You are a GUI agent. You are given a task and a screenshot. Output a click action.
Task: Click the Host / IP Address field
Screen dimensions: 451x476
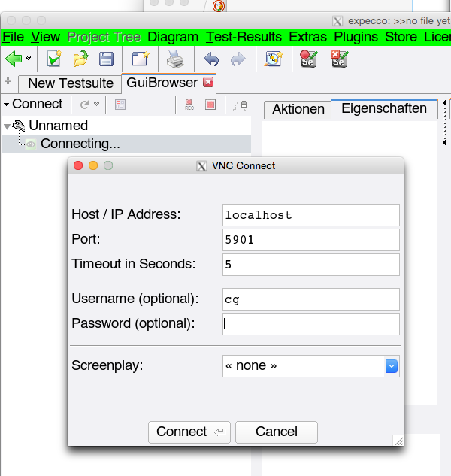310,215
